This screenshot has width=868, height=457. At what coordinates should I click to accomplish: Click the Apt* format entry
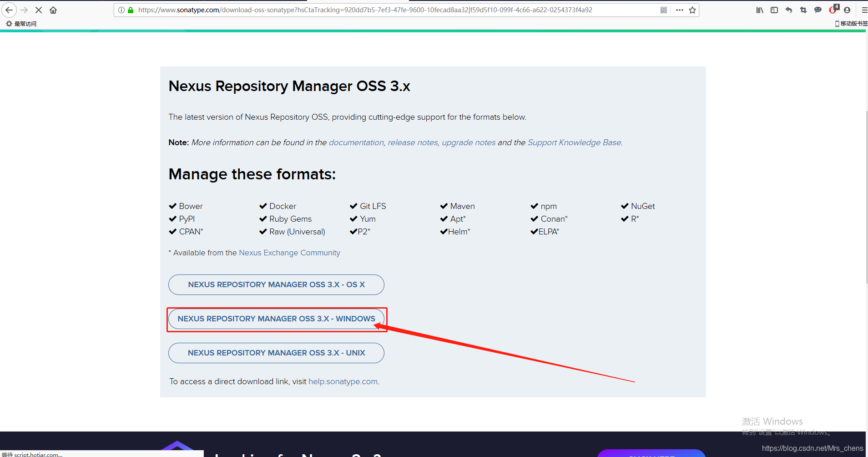(x=453, y=219)
